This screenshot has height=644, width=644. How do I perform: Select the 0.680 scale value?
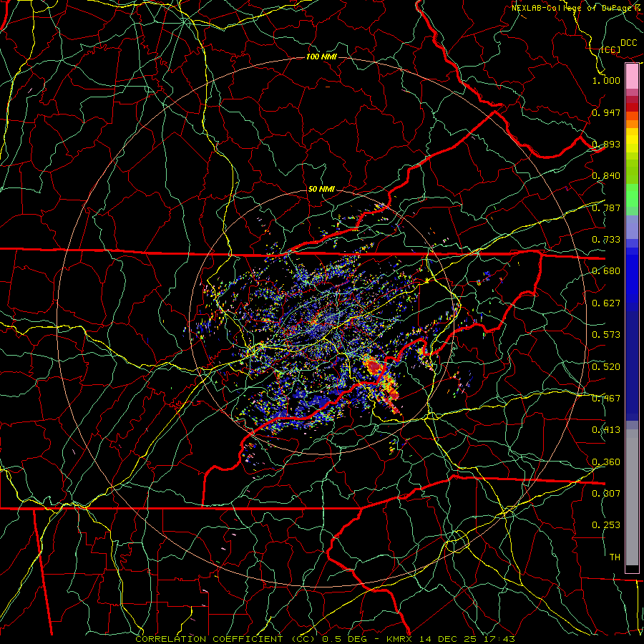coord(606,271)
